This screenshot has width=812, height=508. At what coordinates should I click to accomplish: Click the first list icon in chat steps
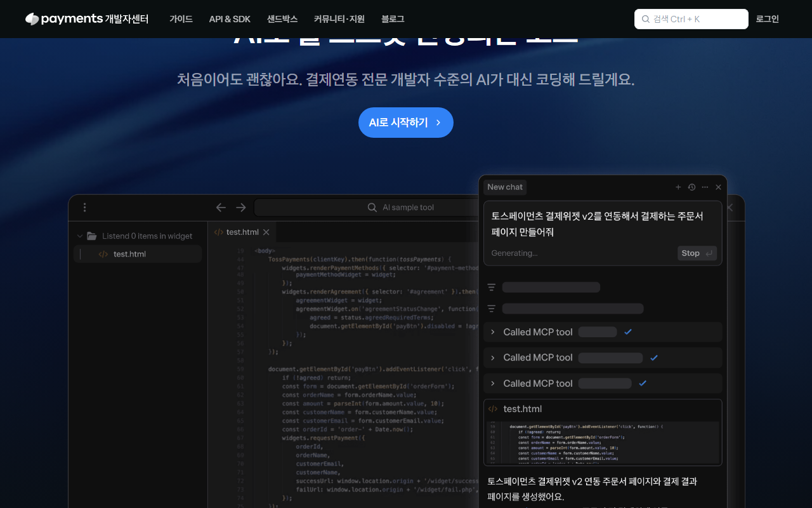(491, 288)
